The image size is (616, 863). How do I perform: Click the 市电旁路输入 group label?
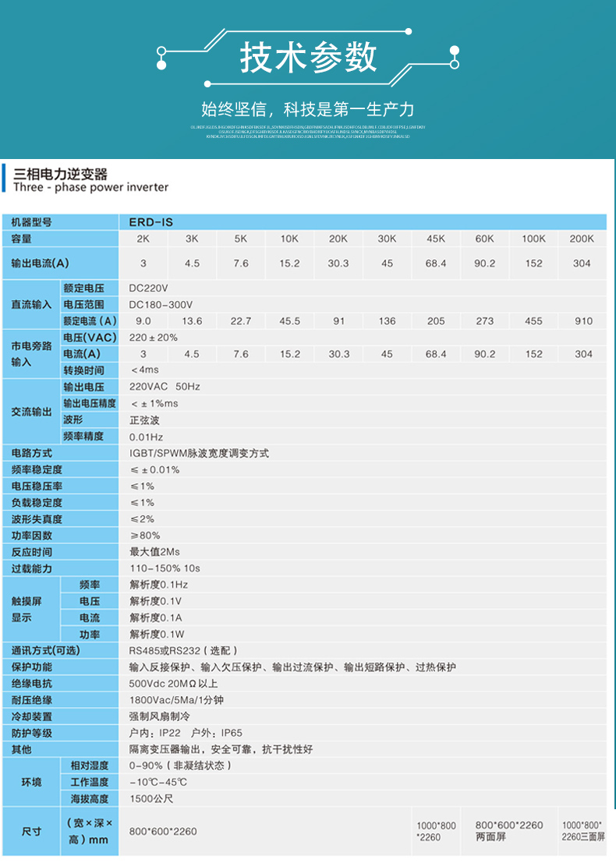click(x=31, y=354)
